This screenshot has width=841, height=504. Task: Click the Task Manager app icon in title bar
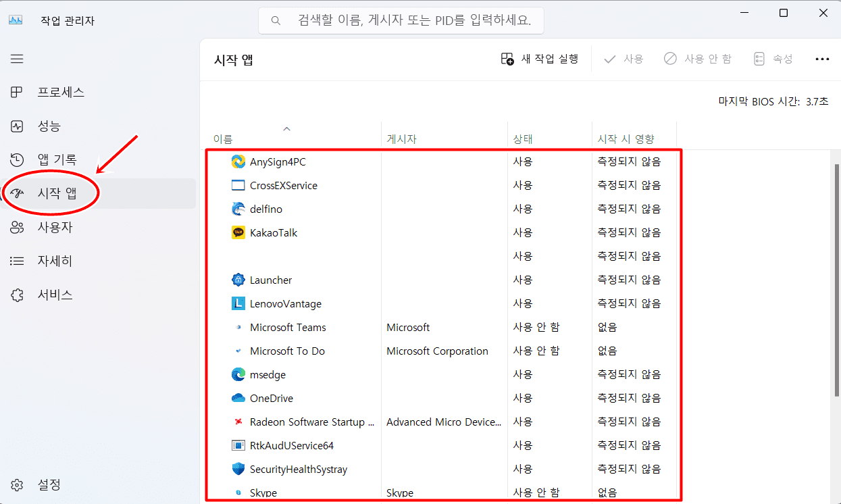tap(15, 20)
